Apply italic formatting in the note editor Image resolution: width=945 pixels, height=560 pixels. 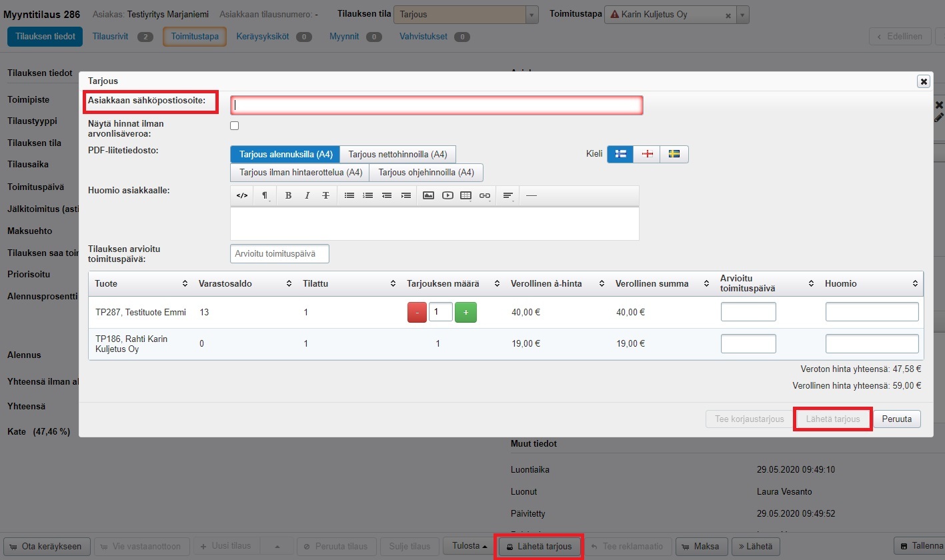[307, 195]
